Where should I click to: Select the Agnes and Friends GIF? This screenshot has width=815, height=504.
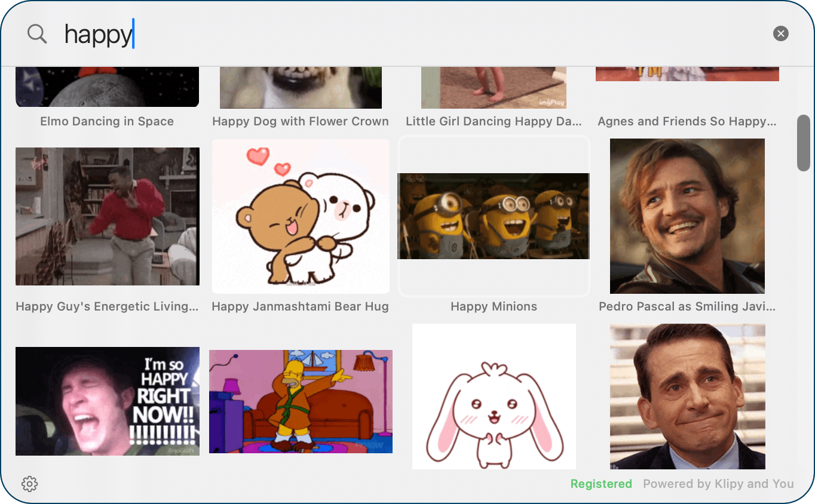(x=687, y=74)
